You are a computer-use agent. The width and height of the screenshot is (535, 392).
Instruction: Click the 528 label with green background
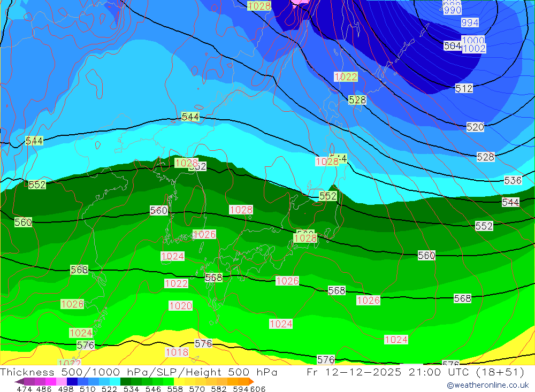click(x=357, y=99)
